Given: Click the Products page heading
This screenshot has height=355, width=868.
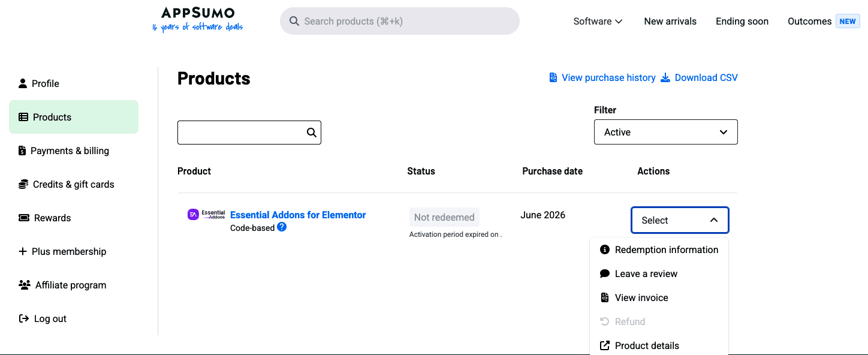Looking at the screenshot, I should pos(214,79).
